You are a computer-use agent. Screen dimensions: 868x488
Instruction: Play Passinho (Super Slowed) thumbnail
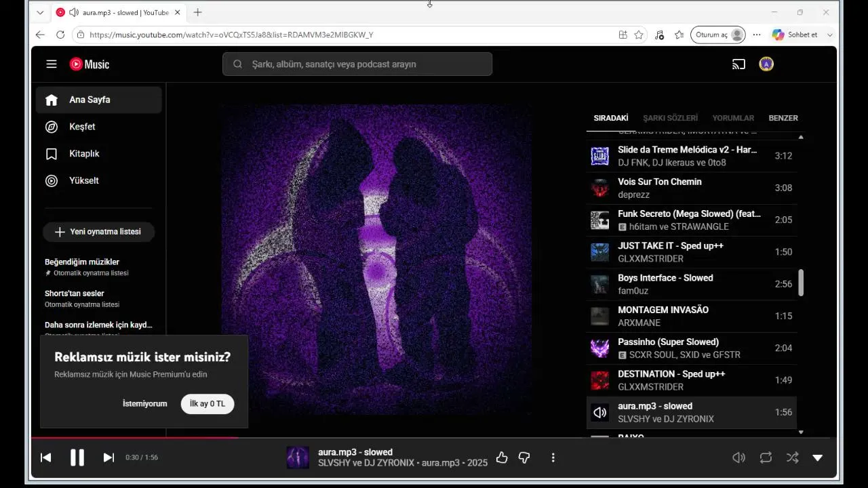click(x=600, y=348)
